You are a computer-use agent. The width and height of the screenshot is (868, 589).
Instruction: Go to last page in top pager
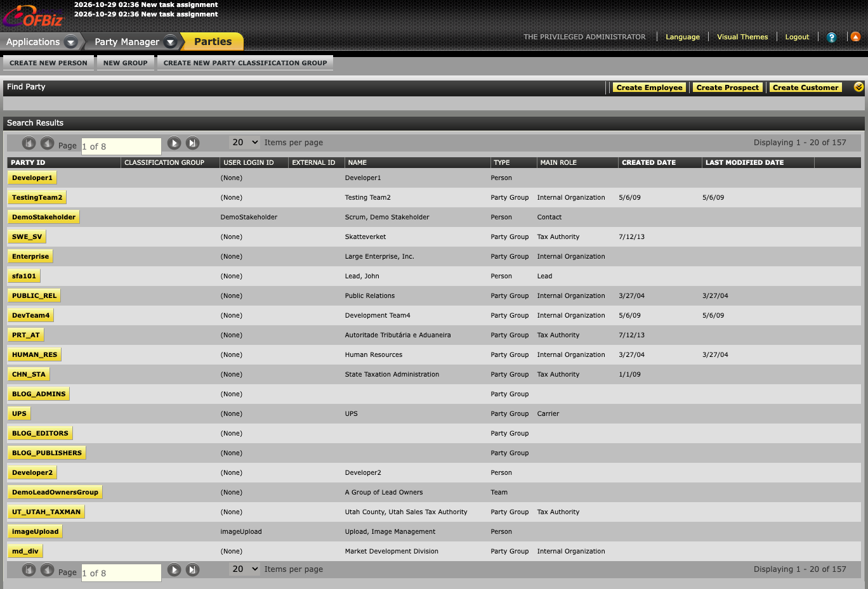(193, 143)
